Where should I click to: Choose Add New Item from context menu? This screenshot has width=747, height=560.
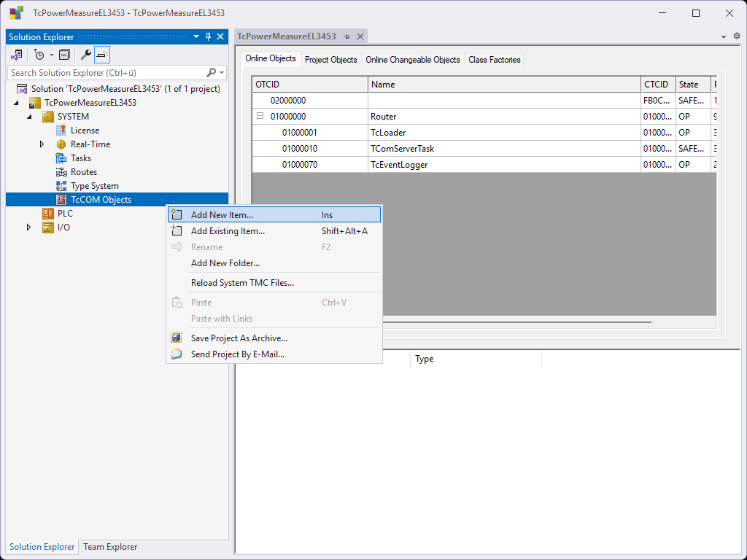(x=222, y=215)
